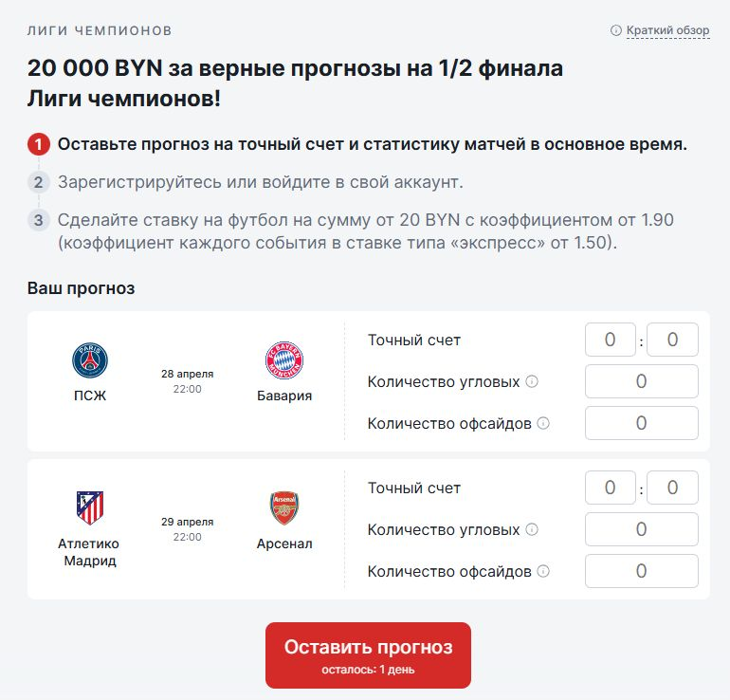
Task: Select step 2 about registering or logging in
Action: (x=39, y=182)
